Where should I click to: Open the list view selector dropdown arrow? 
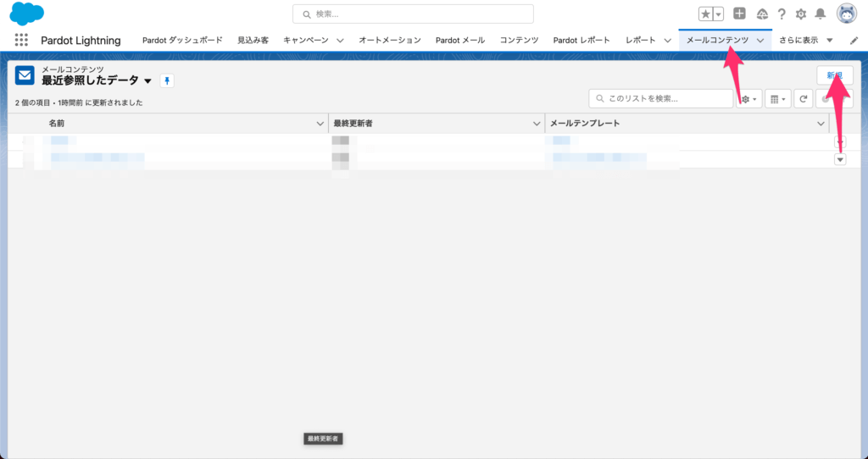(147, 81)
